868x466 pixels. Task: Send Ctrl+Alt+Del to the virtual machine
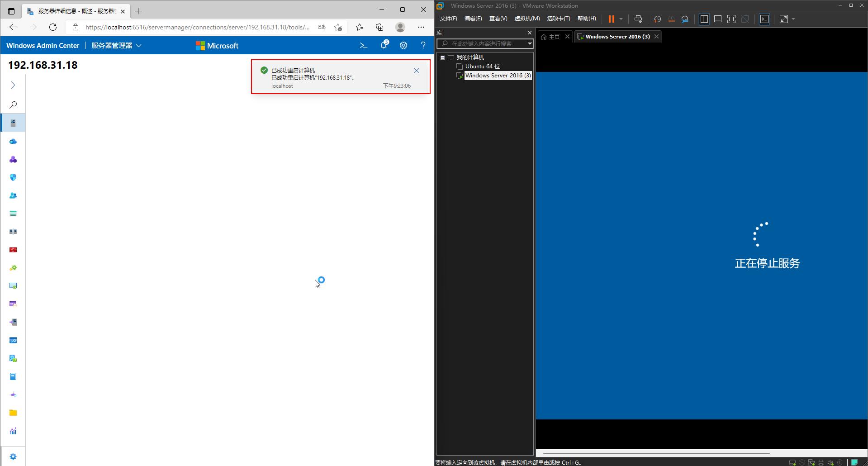click(x=638, y=19)
